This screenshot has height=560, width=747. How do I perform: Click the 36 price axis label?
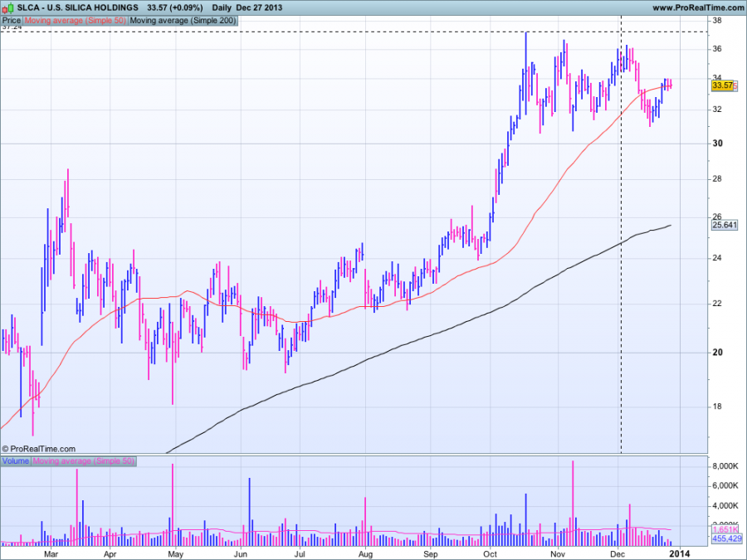[x=717, y=49]
